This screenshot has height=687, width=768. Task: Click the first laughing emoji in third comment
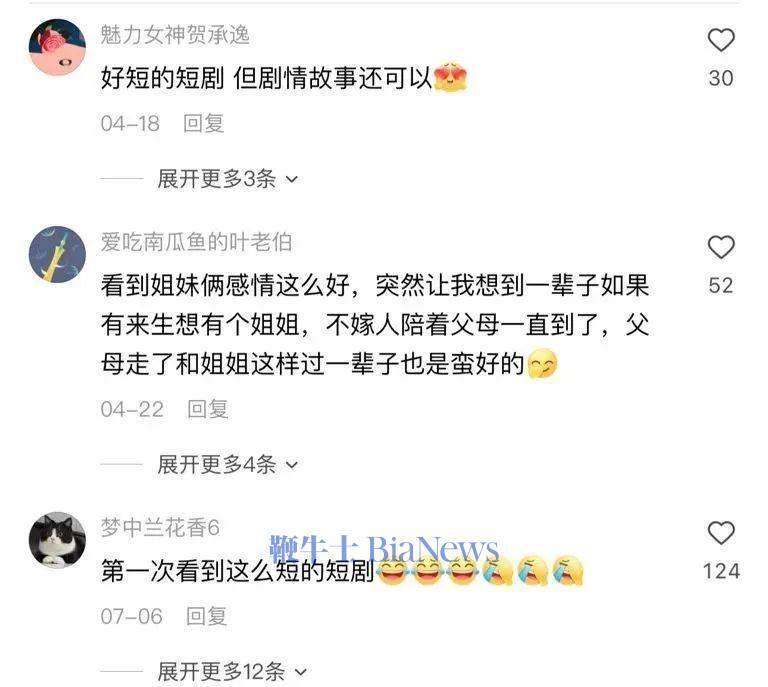tap(392, 571)
